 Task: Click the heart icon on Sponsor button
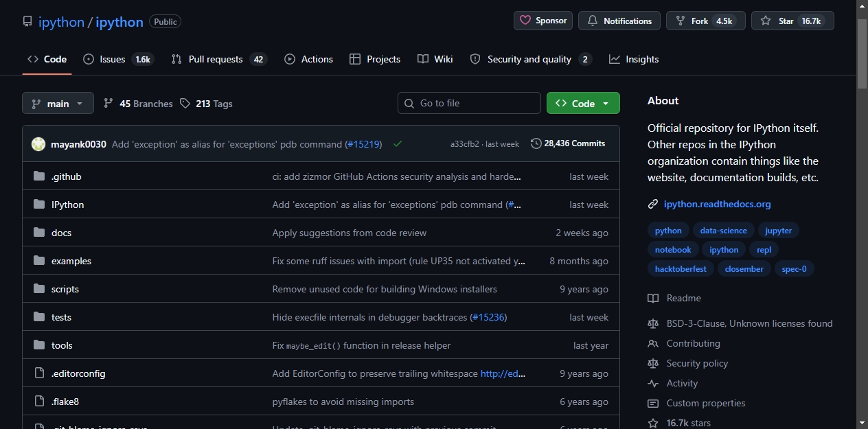(x=525, y=21)
